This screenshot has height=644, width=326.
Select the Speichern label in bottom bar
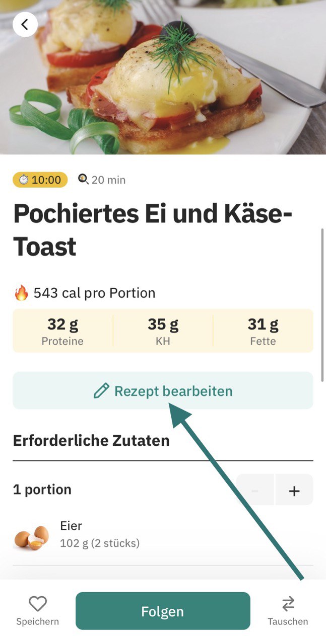37,621
